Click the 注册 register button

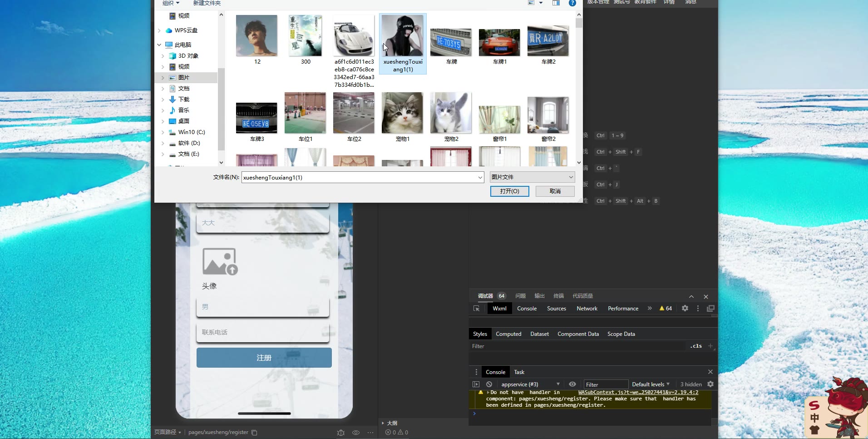[x=264, y=358]
